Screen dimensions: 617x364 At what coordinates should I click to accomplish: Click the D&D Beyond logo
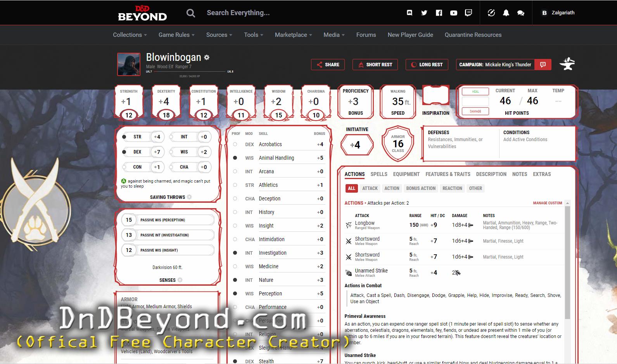click(x=142, y=13)
